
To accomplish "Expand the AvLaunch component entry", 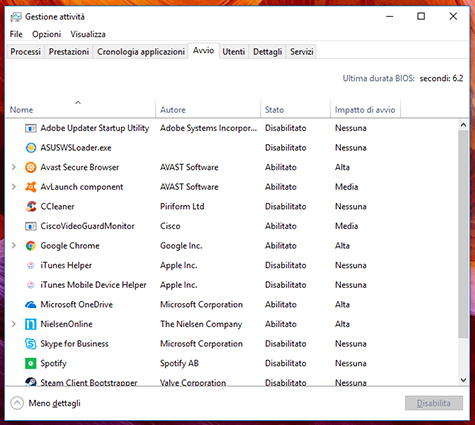I will point(14,187).
